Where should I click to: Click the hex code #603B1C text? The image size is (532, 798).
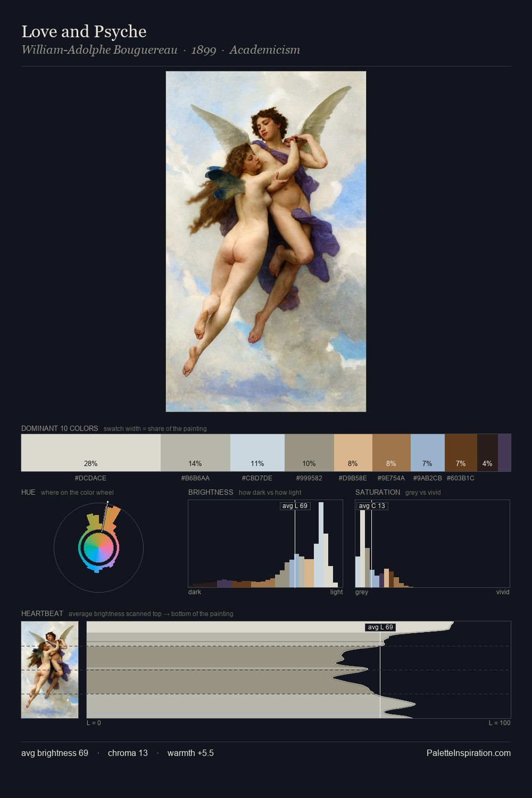point(461,478)
